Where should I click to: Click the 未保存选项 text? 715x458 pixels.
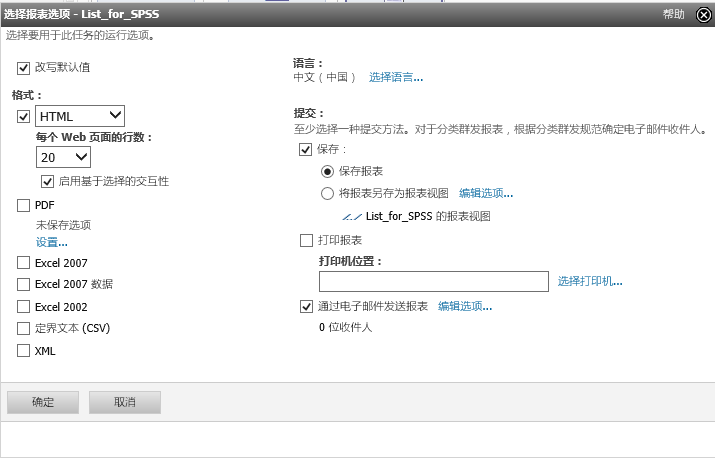coord(64,225)
